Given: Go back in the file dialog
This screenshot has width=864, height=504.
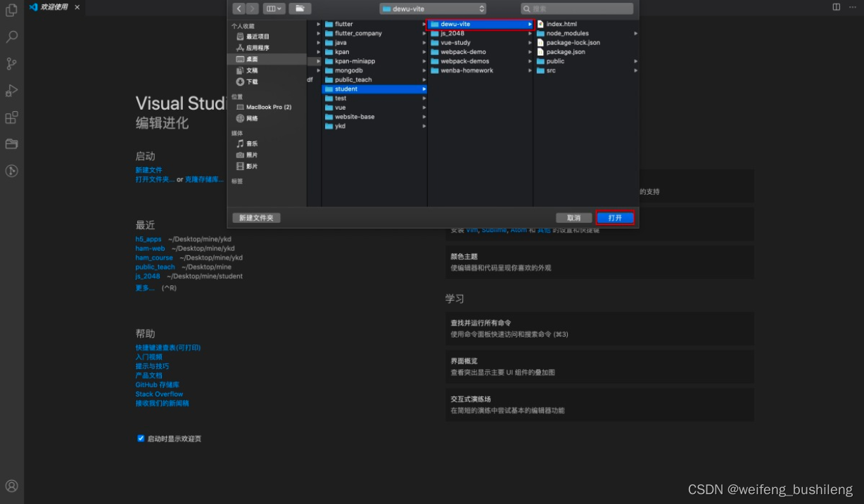Looking at the screenshot, I should pyautogui.click(x=239, y=8).
